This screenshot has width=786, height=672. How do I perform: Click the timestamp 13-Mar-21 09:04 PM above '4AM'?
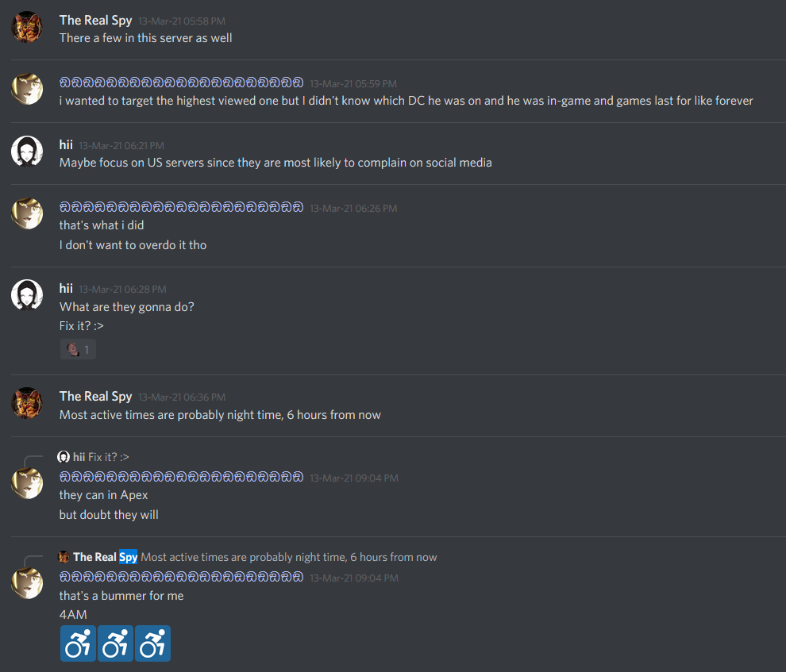[354, 578]
